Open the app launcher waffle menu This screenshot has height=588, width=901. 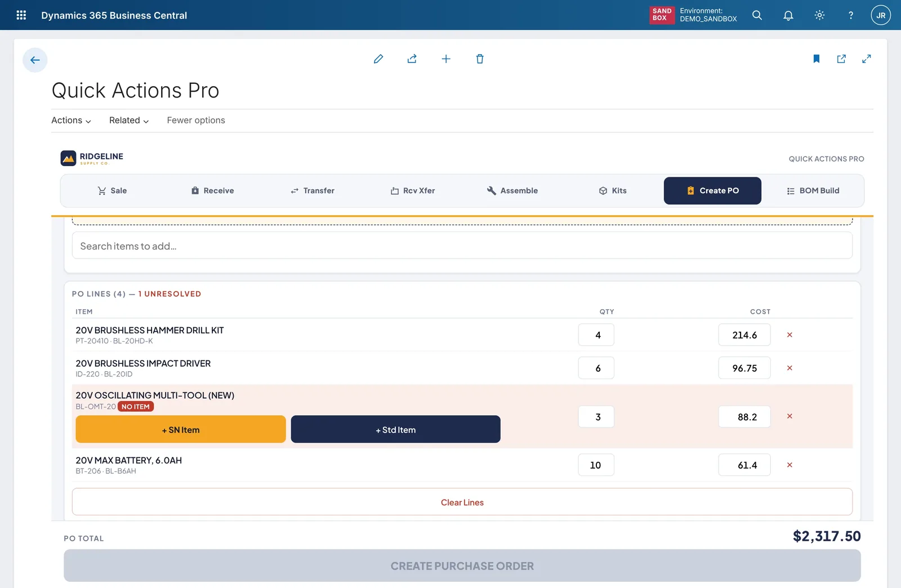pos(21,15)
